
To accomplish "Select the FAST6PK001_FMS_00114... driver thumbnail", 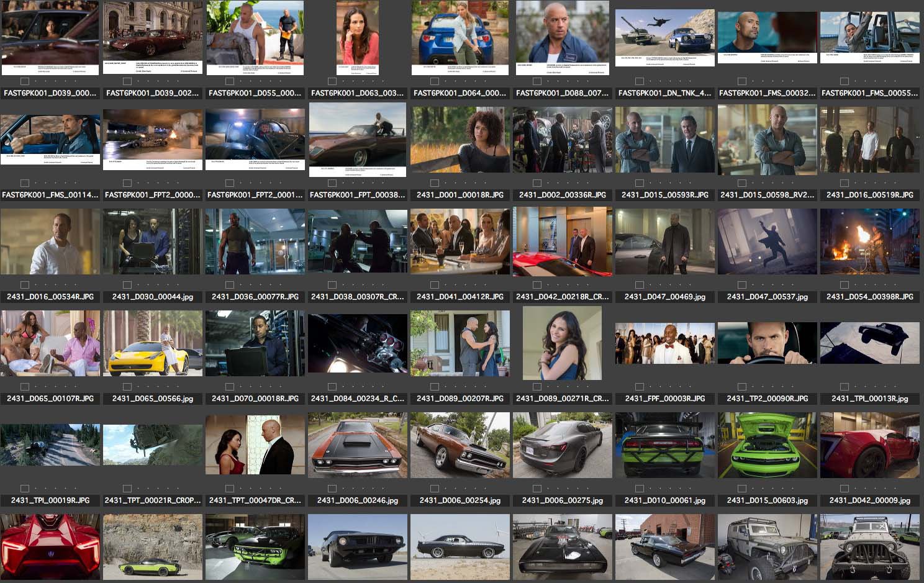I will (50, 140).
